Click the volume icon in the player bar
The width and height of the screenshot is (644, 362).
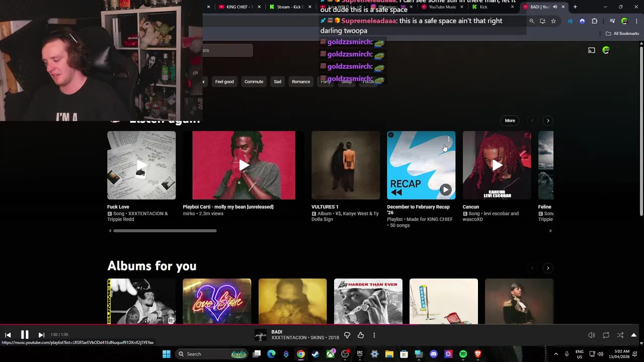[592, 335]
